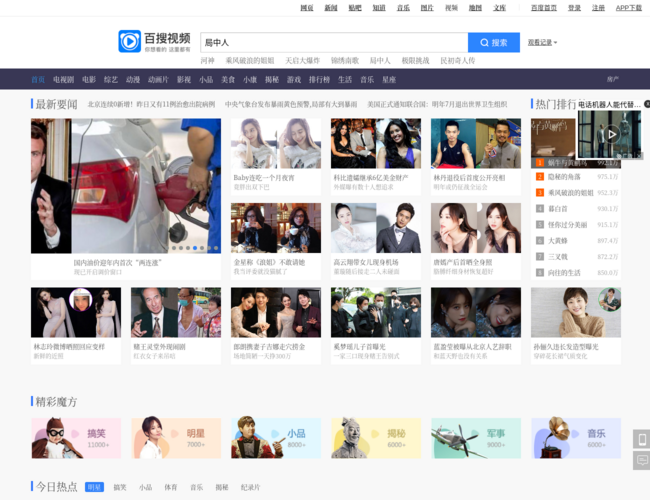This screenshot has height=500, width=650.
Task: Open the 明星 category card
Action: (x=176, y=438)
